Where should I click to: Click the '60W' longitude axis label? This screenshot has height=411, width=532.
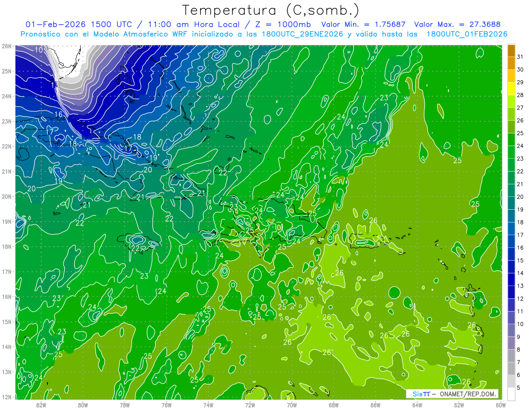(x=501, y=405)
